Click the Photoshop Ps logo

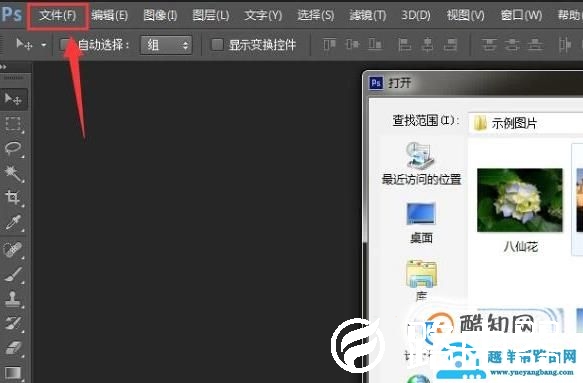click(12, 14)
